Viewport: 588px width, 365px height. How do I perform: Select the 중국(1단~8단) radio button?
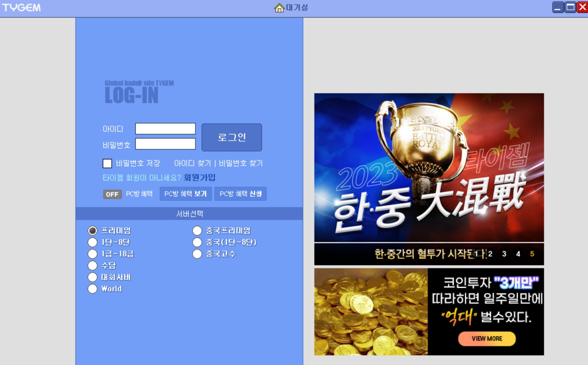coord(197,242)
